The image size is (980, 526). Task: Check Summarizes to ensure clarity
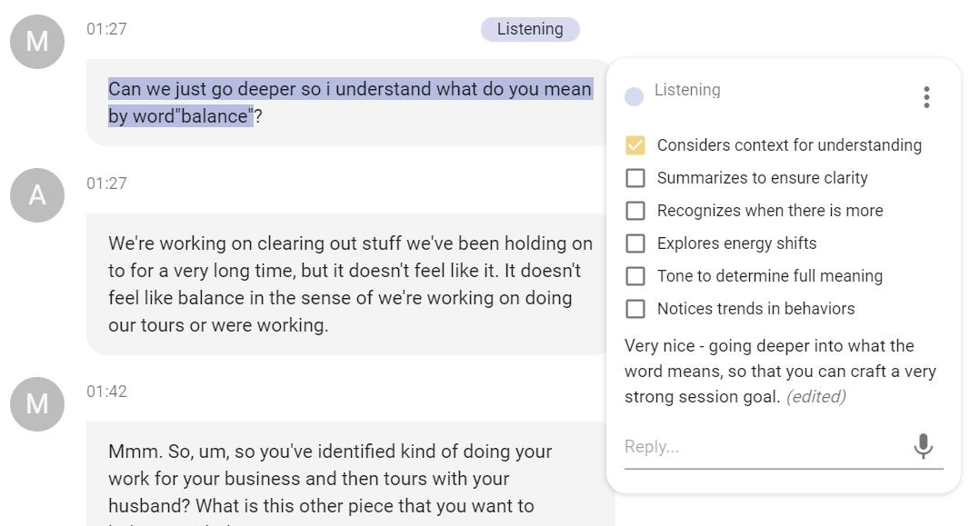(635, 178)
